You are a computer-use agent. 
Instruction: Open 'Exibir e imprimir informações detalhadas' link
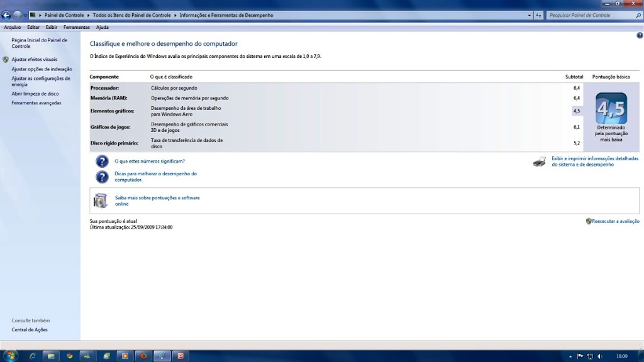[x=595, y=162]
